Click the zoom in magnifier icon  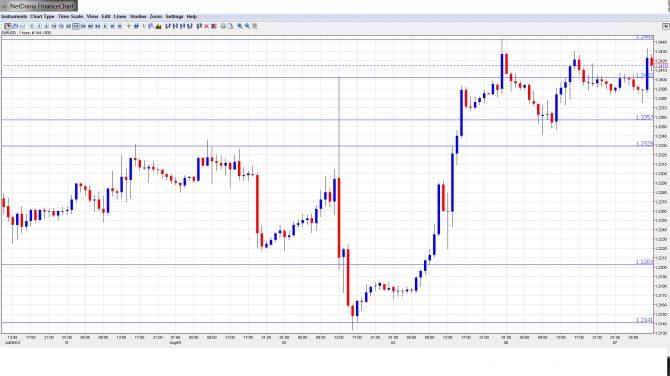(x=240, y=26)
